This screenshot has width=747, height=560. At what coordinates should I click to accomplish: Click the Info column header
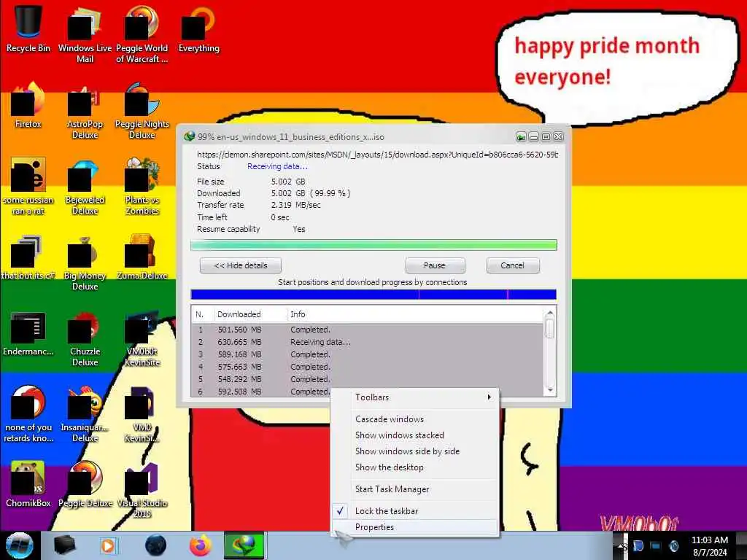click(x=414, y=314)
